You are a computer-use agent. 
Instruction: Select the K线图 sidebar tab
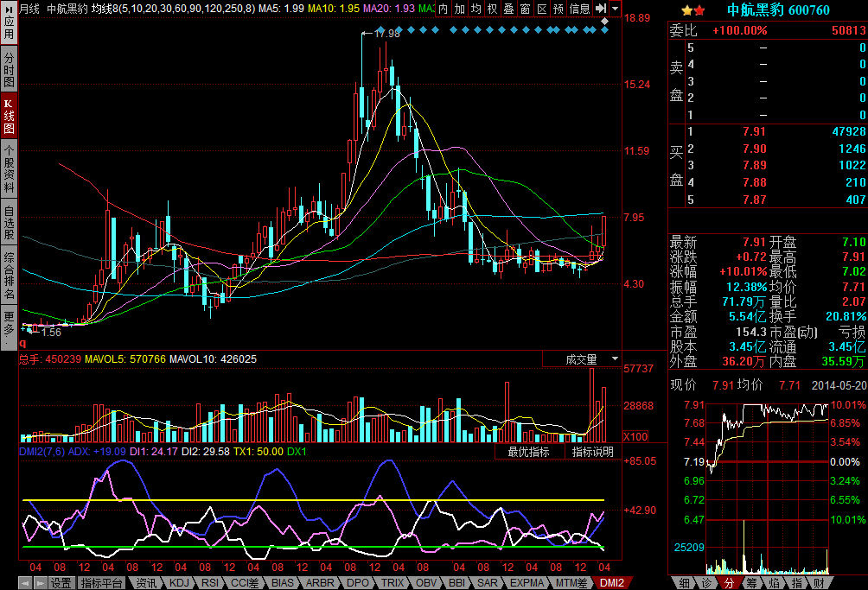point(9,116)
